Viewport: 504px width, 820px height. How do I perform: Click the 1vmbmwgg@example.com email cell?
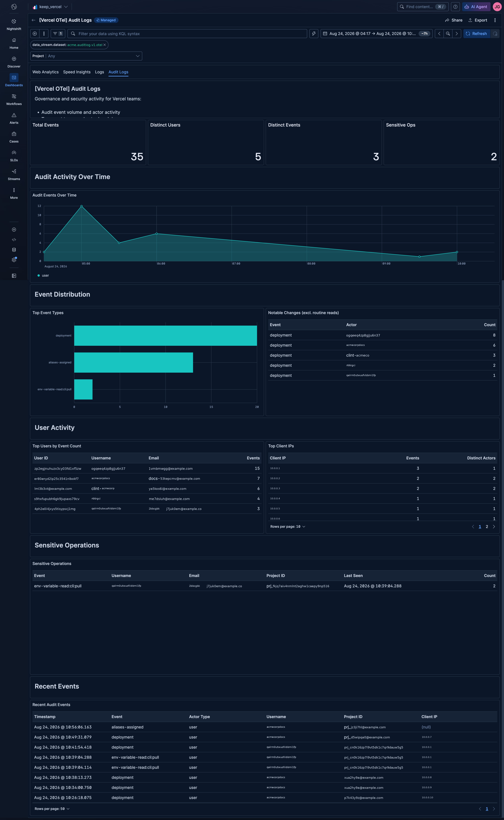170,469
